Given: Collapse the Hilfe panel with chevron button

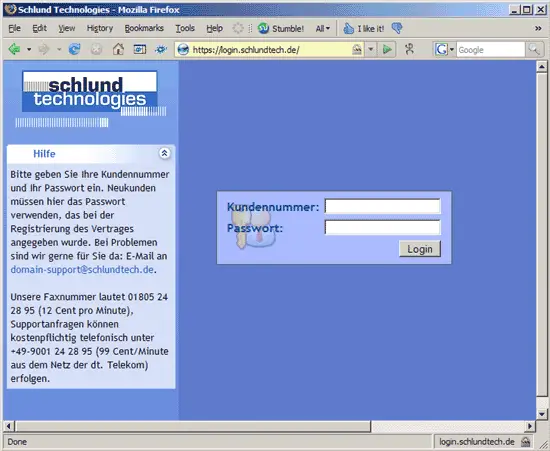Looking at the screenshot, I should (x=164, y=153).
